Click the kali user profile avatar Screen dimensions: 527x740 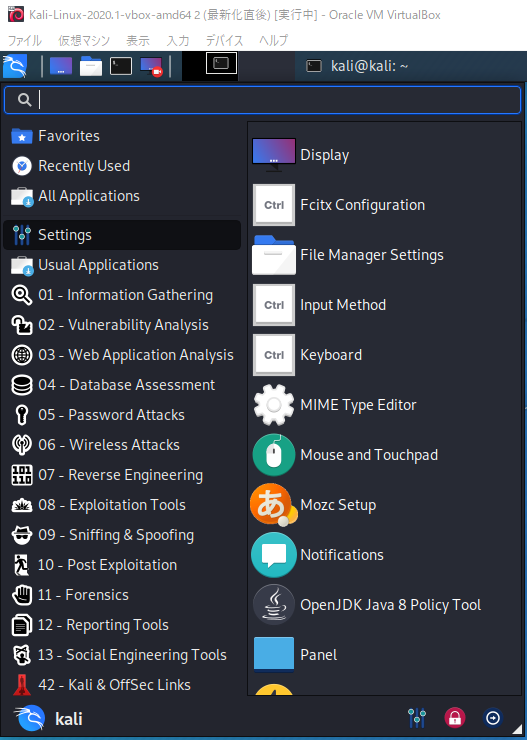click(x=29, y=718)
